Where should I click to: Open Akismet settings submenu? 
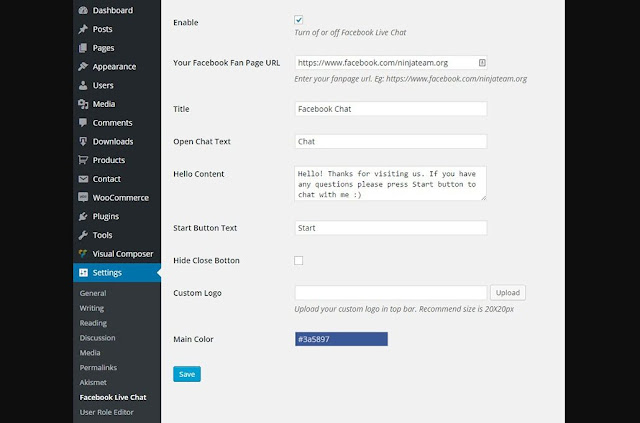tap(93, 382)
